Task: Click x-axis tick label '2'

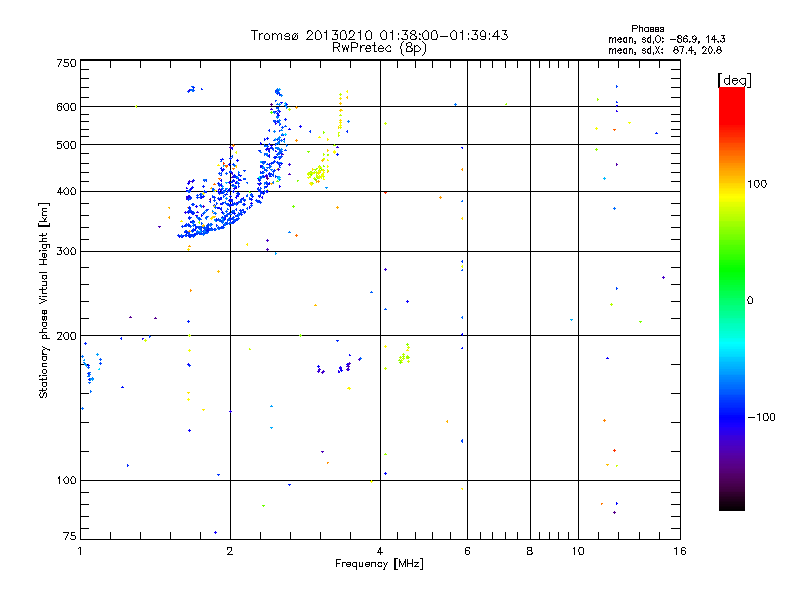Action: pos(230,551)
